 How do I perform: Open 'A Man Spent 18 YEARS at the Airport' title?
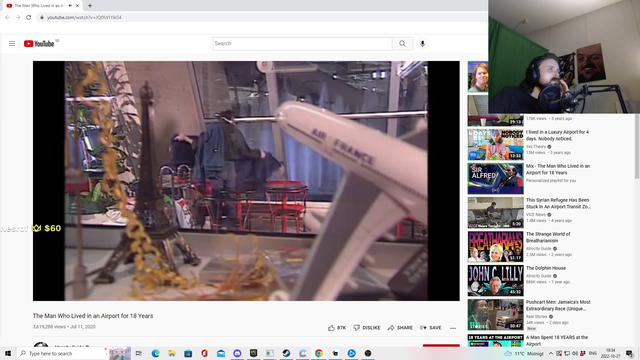557,340
